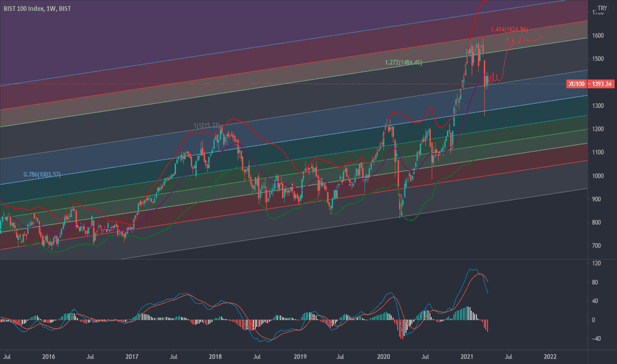Click the BIST 100 Index chart title
Screen dimensions: 617x364
37,8
